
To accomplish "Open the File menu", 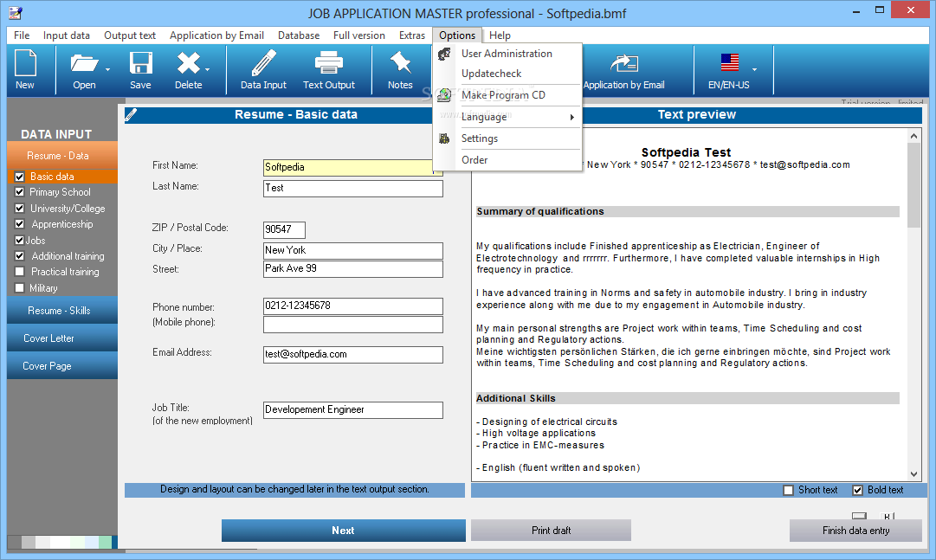I will point(22,35).
